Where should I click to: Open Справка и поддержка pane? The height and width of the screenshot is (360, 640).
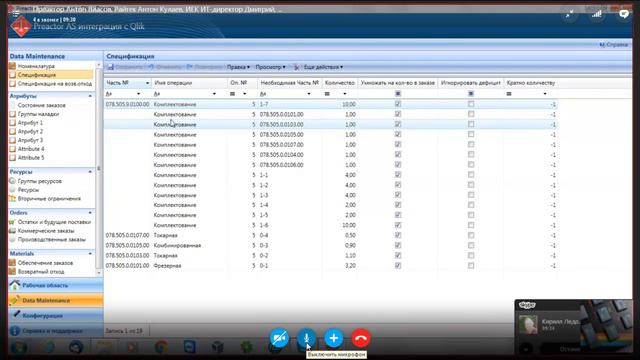pyautogui.click(x=56, y=331)
